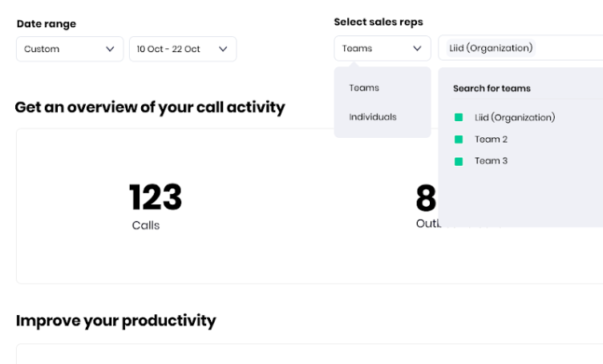Click the chevron arrow in the Custom dropdown
The width and height of the screenshot is (603, 364).
click(x=110, y=49)
